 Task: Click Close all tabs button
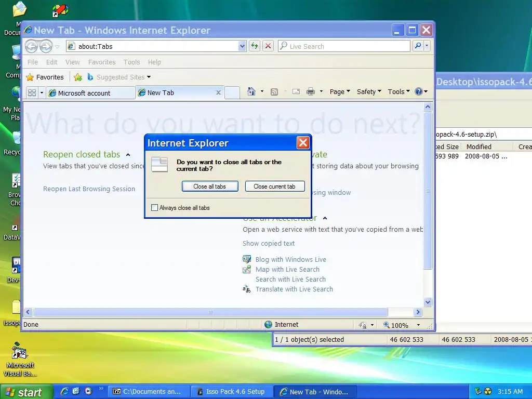[210, 187]
